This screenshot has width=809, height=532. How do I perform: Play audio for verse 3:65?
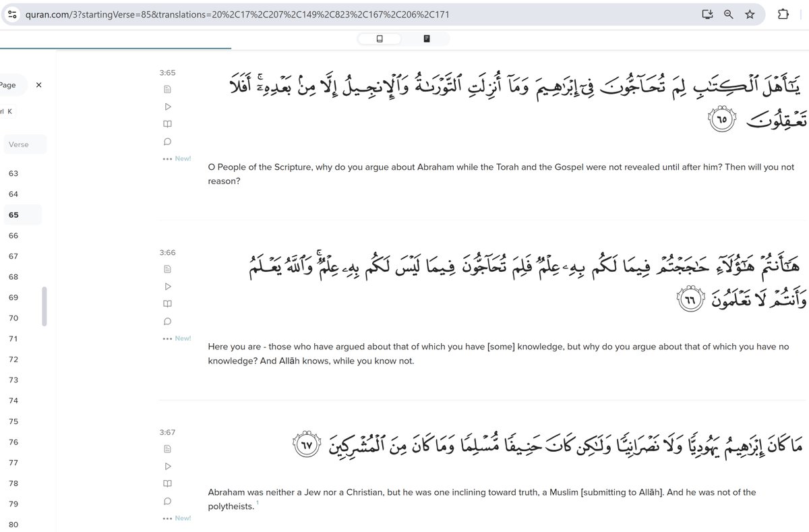pyautogui.click(x=167, y=107)
